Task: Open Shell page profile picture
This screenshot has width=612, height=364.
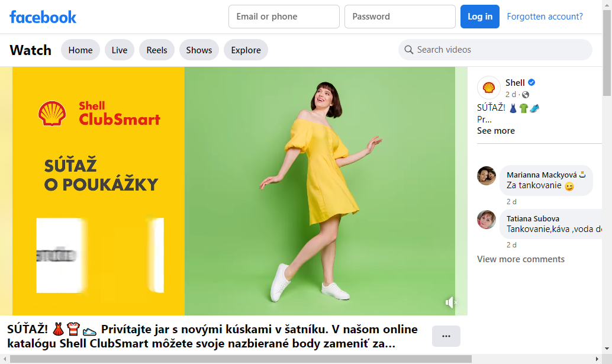Action: coord(489,88)
